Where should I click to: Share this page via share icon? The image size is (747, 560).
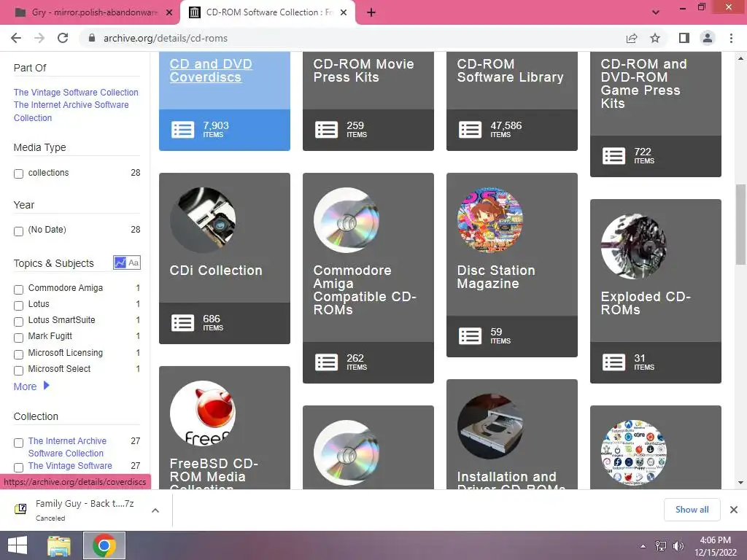click(632, 38)
